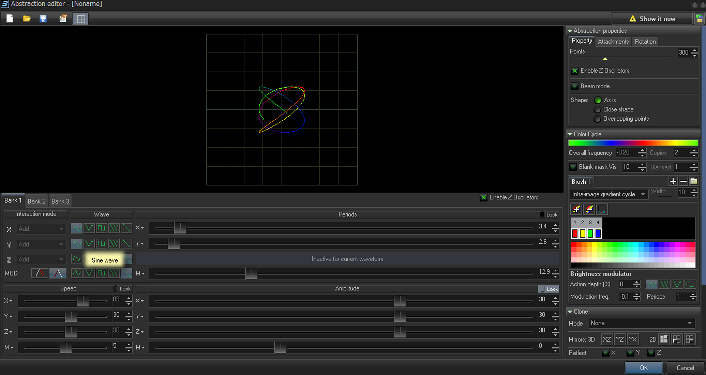Open the Attachments tab
The width and height of the screenshot is (706, 375).
click(613, 41)
